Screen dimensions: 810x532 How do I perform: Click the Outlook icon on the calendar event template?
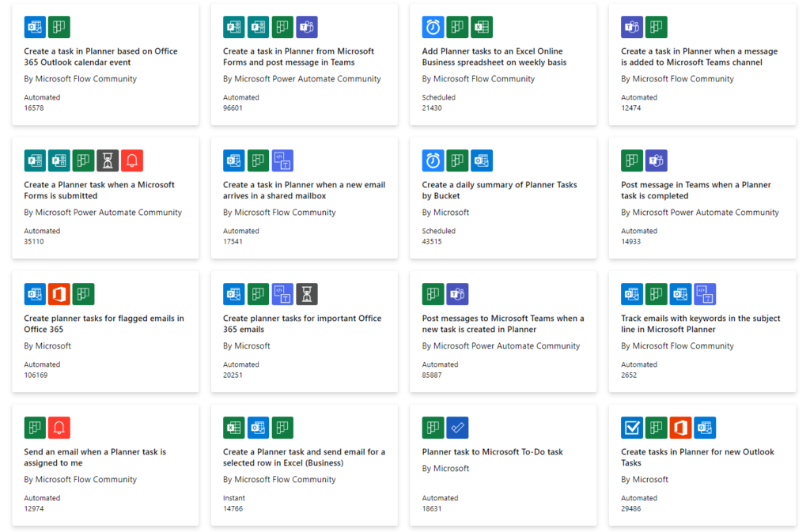(x=35, y=27)
